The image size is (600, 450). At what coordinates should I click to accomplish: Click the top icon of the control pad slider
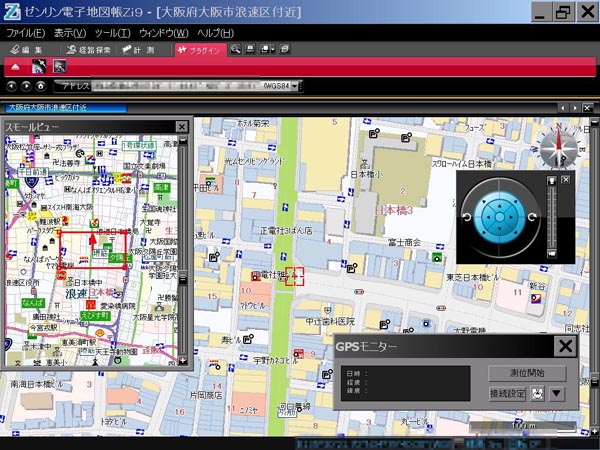click(551, 181)
